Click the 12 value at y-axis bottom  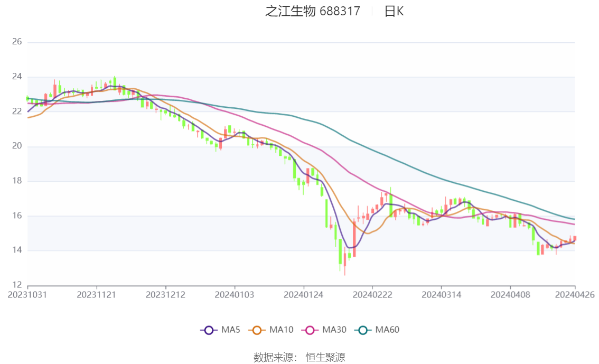tap(16, 285)
